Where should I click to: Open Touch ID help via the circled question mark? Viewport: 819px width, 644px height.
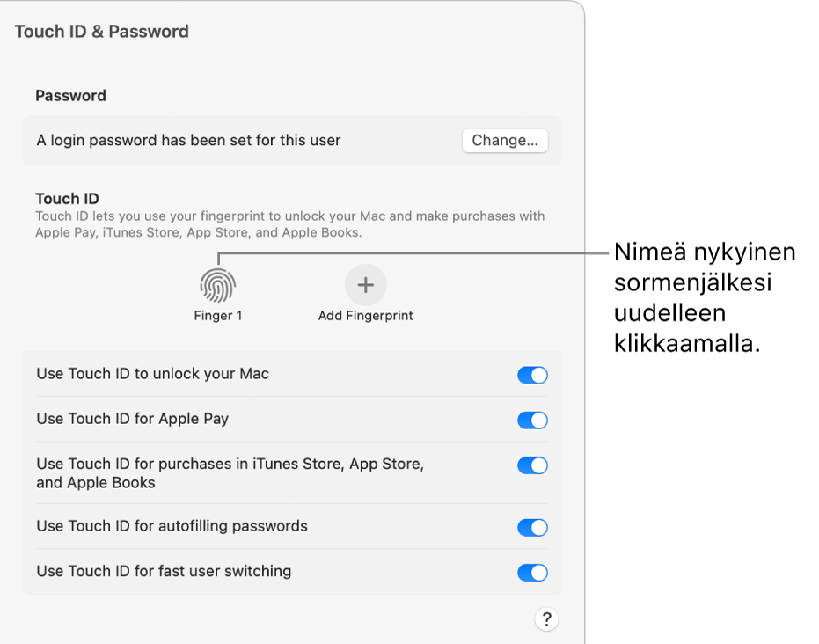pyautogui.click(x=546, y=618)
